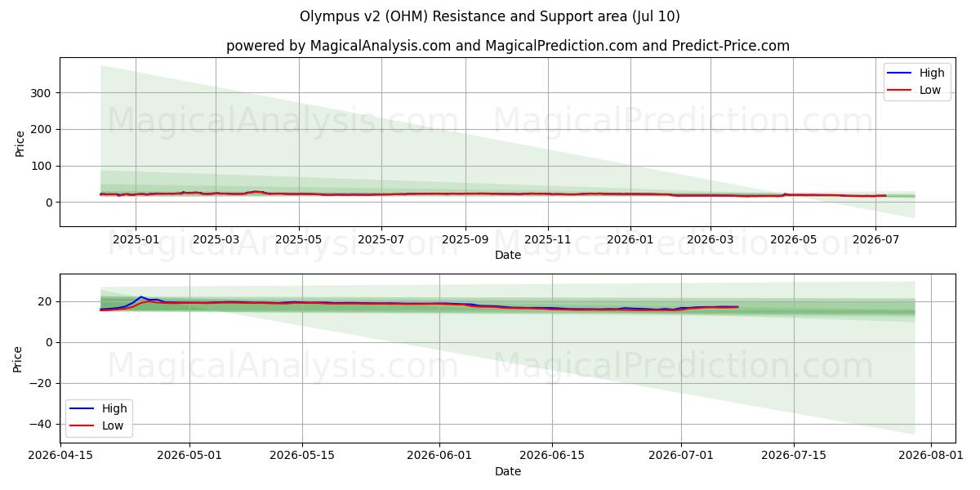The width and height of the screenshot is (980, 490).
Task: Click the top chart x-axis label '2026-01'
Action: coord(630,240)
